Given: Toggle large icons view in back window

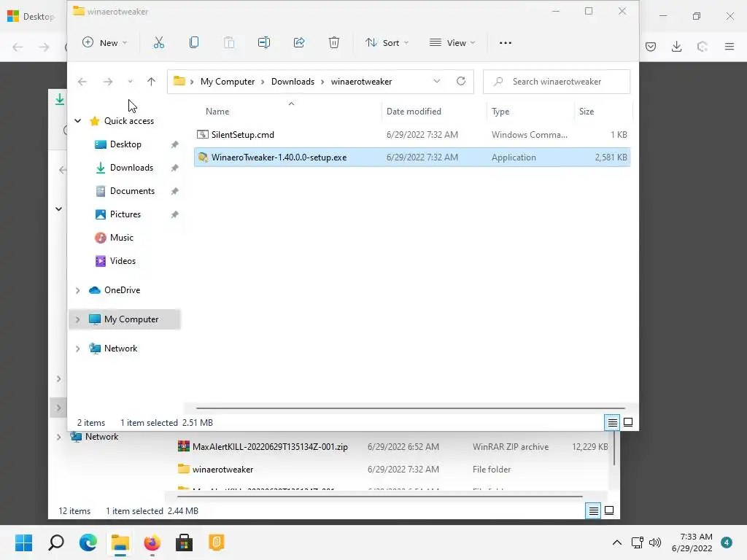Looking at the screenshot, I should [x=609, y=511].
